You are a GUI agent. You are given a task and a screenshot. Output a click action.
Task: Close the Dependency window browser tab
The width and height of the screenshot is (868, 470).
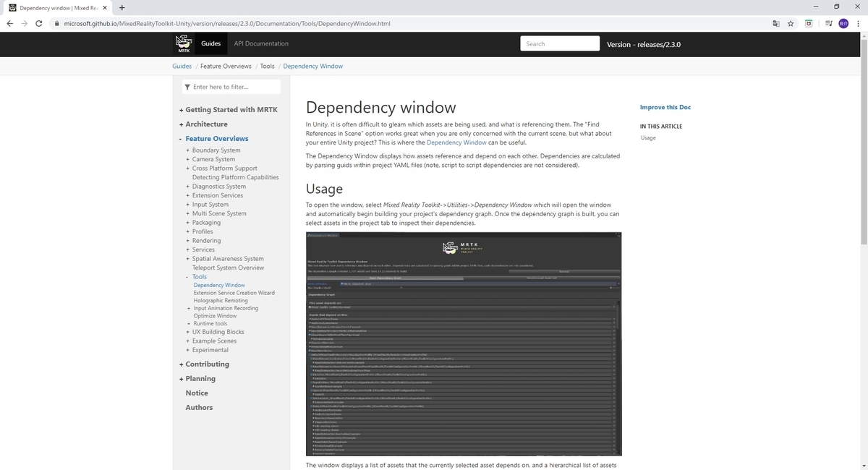[x=105, y=8]
